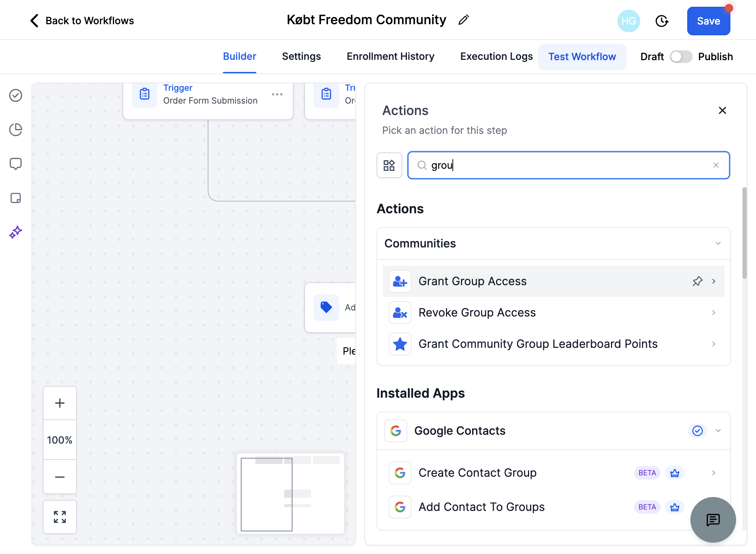Open the Execution Logs tab
Screen dimensions: 756x554
tap(496, 57)
